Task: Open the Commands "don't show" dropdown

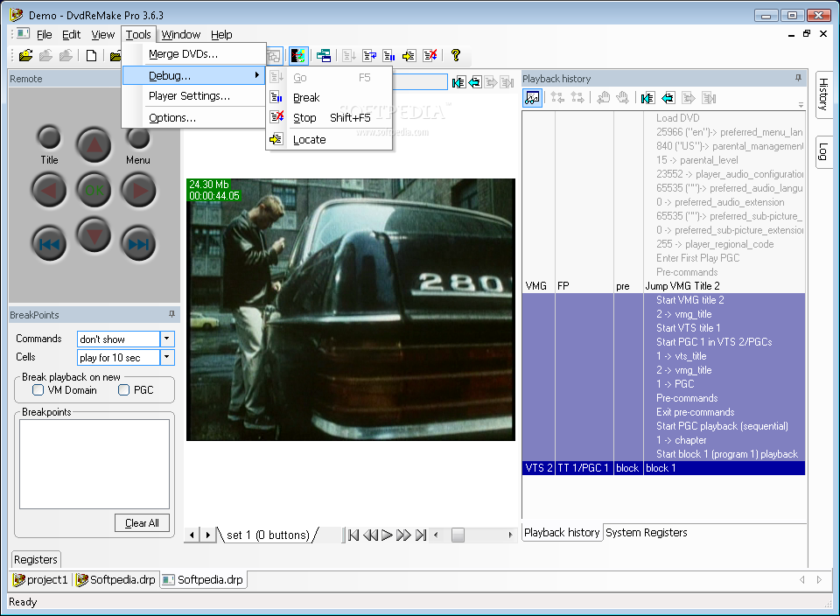Action: (167, 339)
